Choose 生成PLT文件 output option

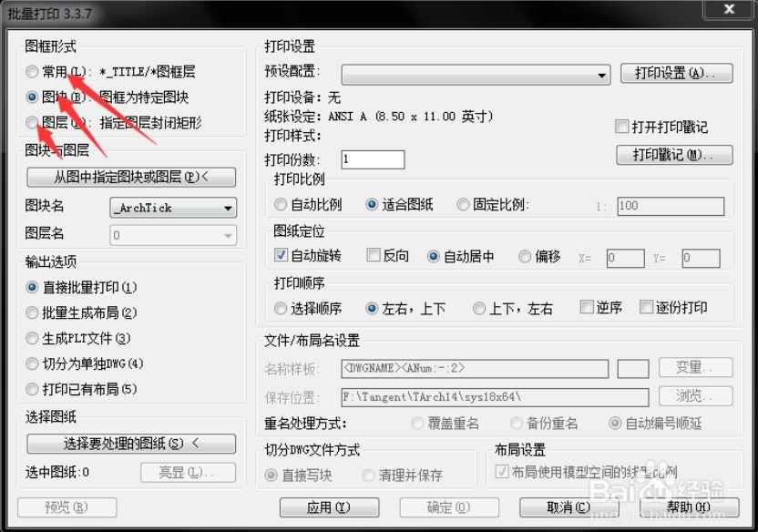click(32, 338)
